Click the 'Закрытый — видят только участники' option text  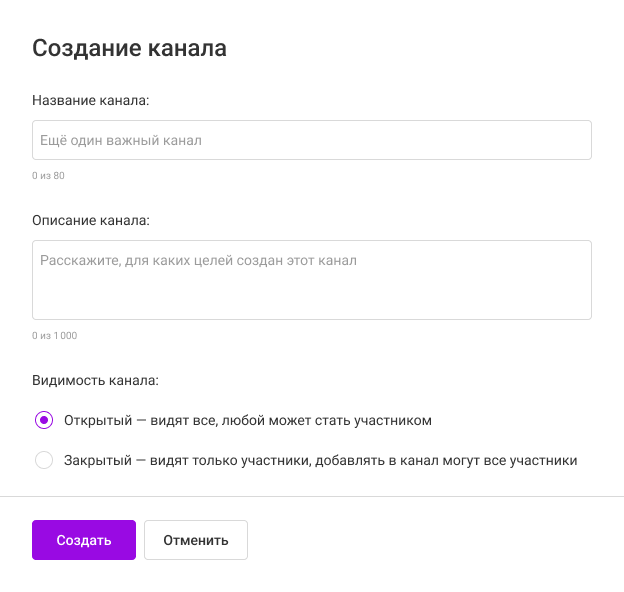coord(320,461)
